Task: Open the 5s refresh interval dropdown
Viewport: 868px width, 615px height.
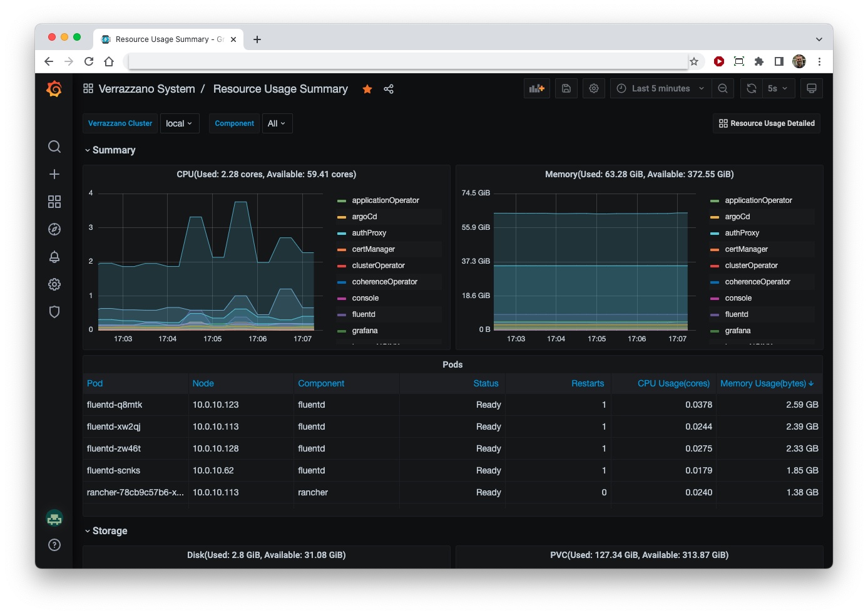Action: pos(778,88)
